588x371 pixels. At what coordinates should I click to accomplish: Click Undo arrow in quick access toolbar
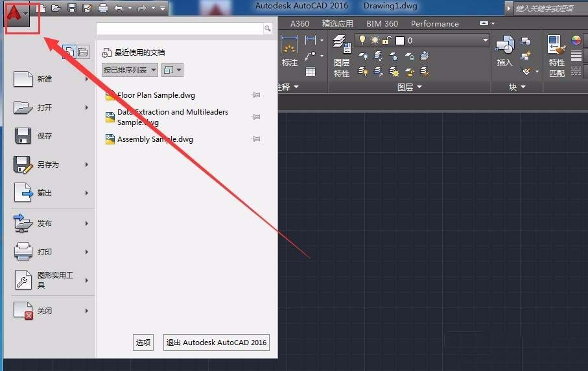(x=119, y=8)
